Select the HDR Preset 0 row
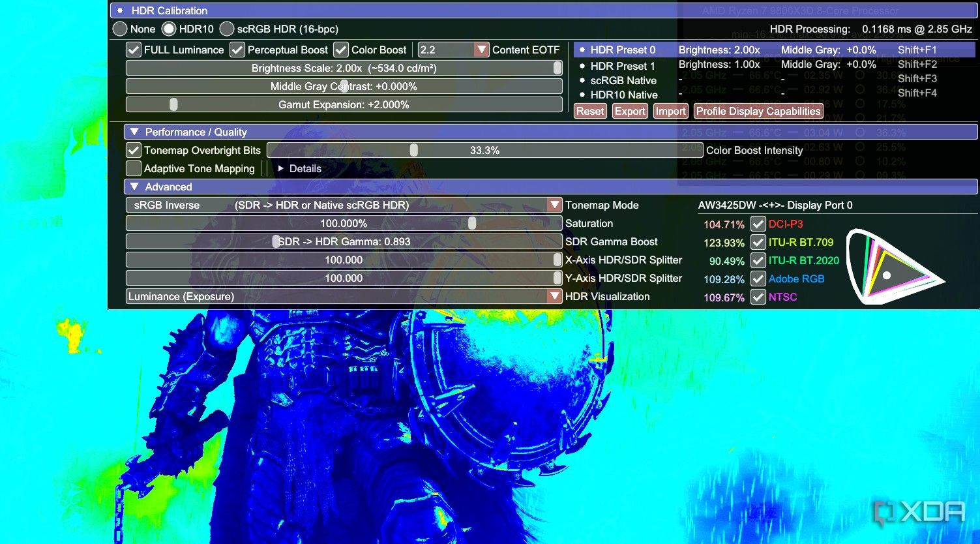The width and height of the screenshot is (980, 544). [x=775, y=50]
